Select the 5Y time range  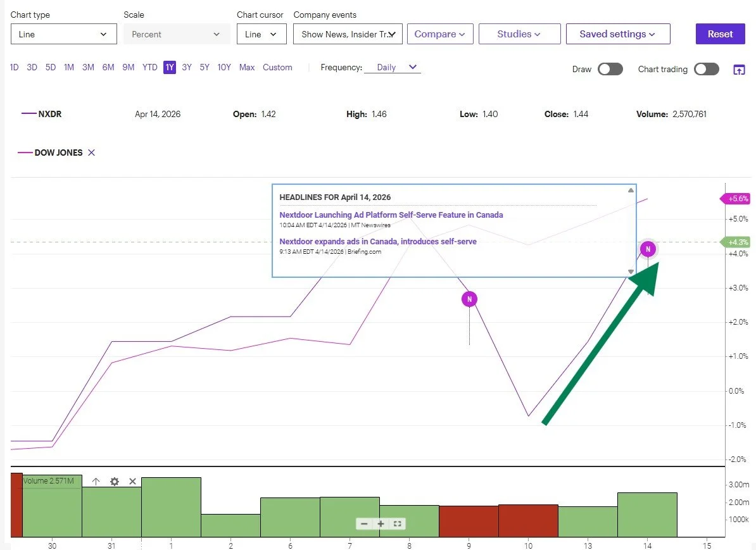(205, 68)
